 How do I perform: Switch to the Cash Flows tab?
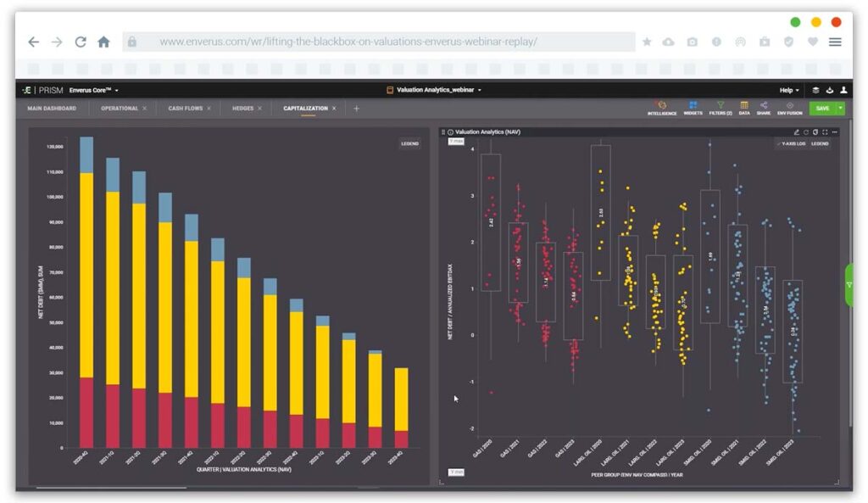(x=187, y=108)
